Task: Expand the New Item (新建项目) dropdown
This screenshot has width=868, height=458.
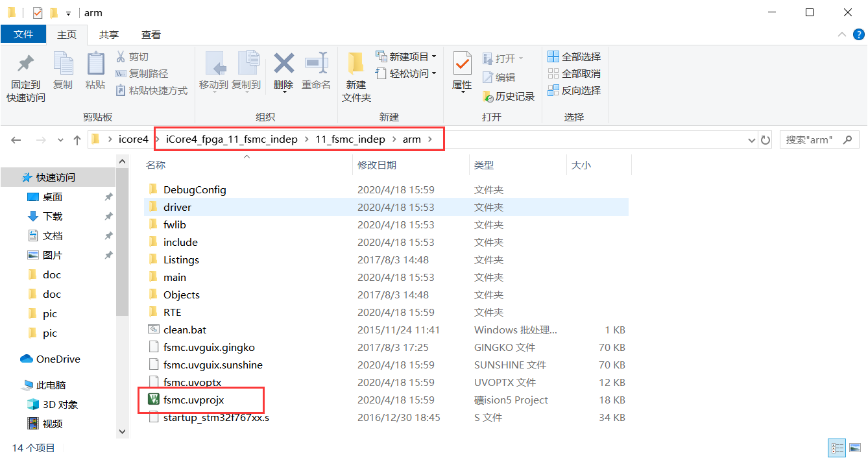Action: click(x=433, y=57)
